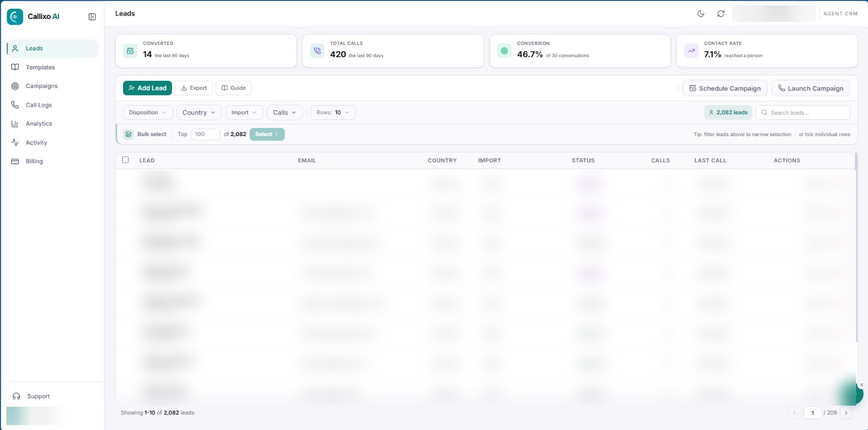Viewport: 868px width, 430px height.
Task: Go to Campaigns page
Action: (x=53, y=86)
